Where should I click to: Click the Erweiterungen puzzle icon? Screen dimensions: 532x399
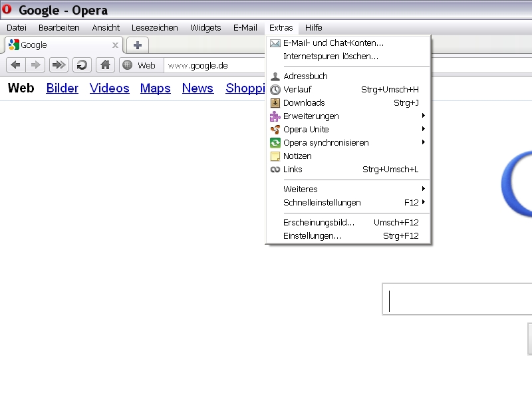(275, 116)
